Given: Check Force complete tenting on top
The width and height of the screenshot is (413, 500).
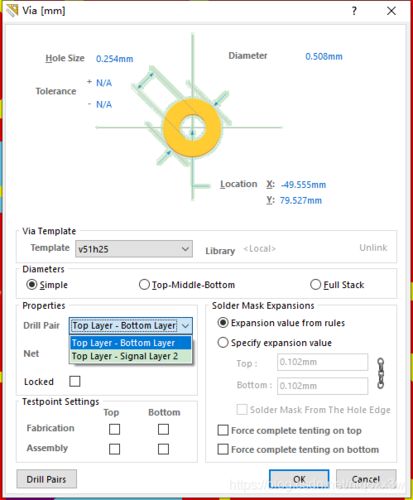Looking at the screenshot, I should tap(289, 430).
